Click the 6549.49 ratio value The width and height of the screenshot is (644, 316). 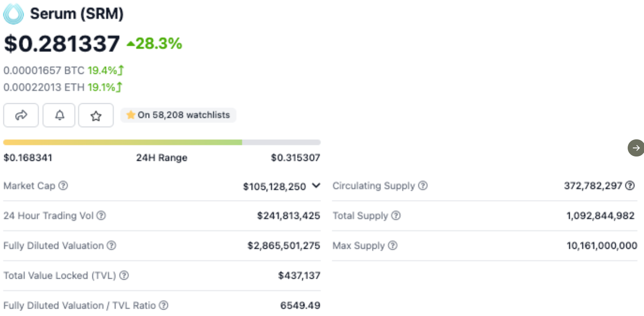(300, 306)
